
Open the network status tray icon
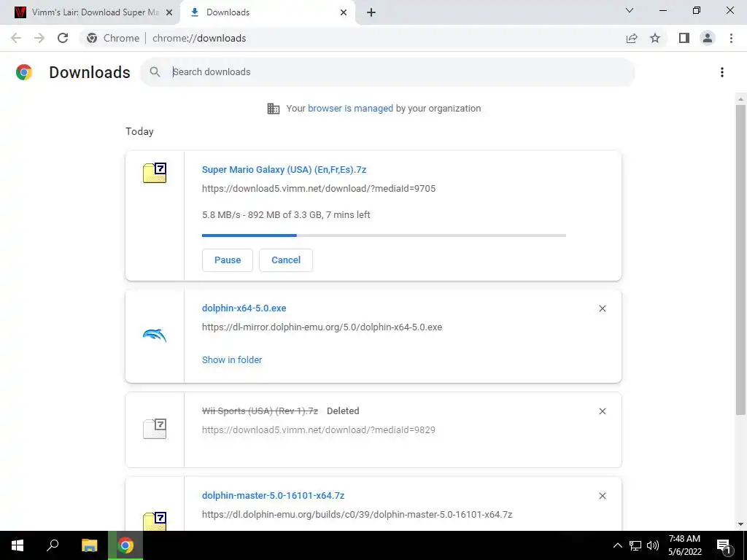pyautogui.click(x=635, y=545)
